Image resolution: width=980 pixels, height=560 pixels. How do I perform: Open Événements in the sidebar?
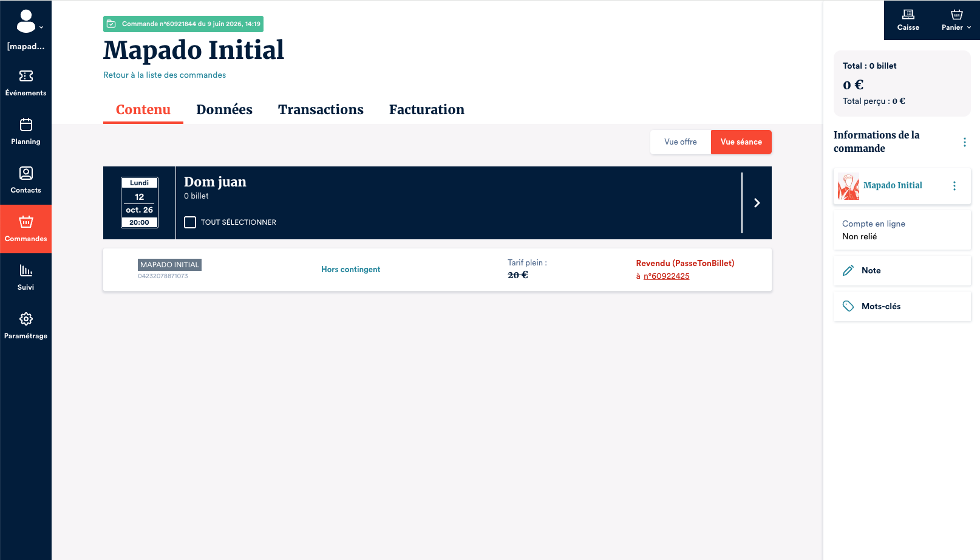[26, 83]
